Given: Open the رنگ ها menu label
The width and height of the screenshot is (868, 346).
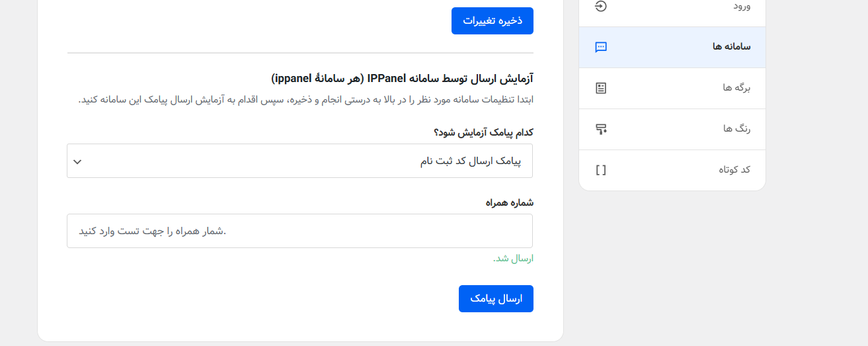Looking at the screenshot, I should [737, 129].
